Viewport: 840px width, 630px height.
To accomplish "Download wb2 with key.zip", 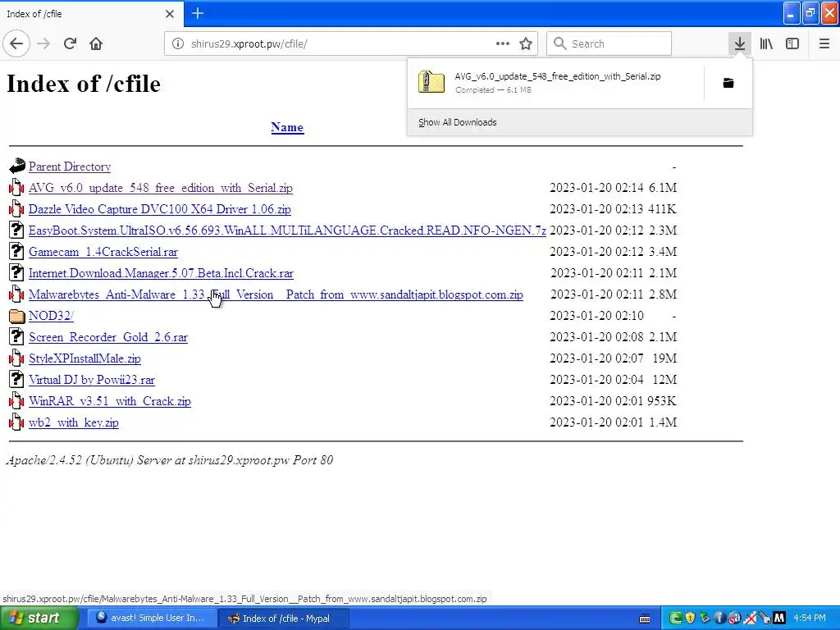I will pyautogui.click(x=74, y=422).
